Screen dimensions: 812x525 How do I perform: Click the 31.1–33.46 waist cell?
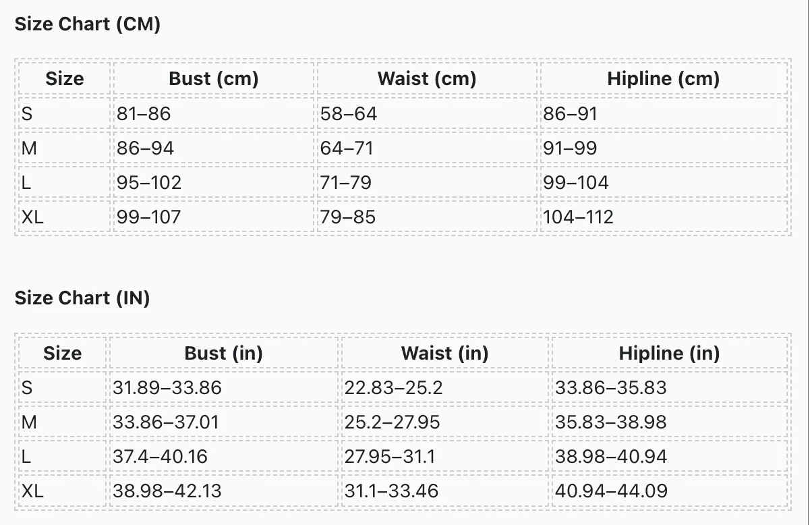click(x=445, y=491)
